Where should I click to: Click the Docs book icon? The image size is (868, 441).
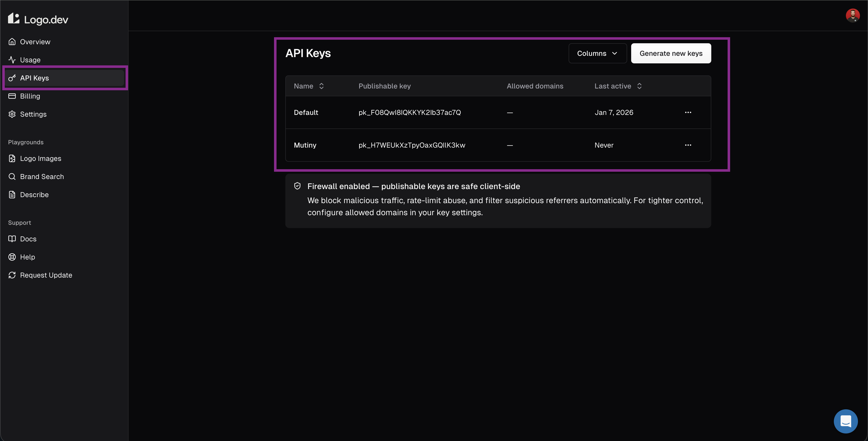(x=12, y=239)
